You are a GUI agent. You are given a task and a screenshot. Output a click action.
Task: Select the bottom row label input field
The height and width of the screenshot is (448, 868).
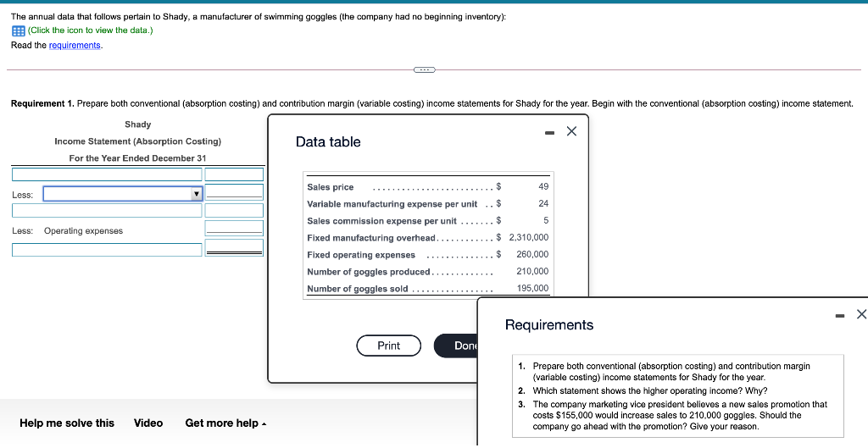tap(107, 250)
